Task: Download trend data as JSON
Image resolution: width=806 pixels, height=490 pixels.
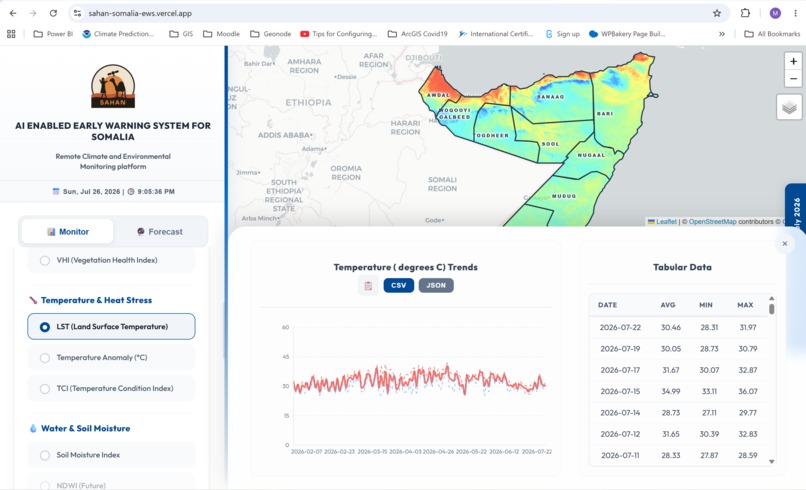Action: click(x=436, y=285)
